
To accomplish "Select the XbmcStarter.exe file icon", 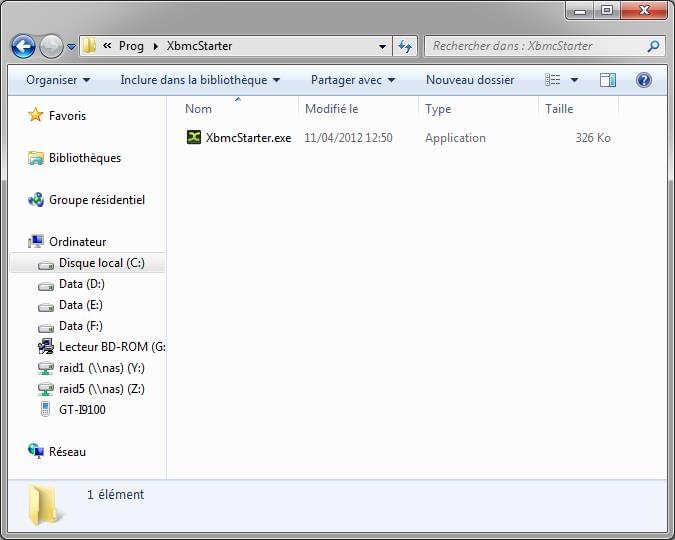I will pos(194,138).
